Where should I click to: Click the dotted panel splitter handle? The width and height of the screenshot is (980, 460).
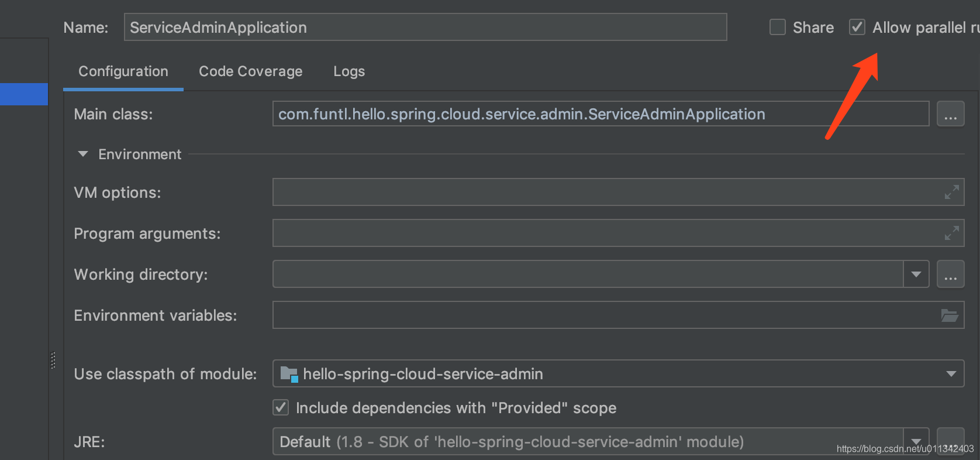coord(53,360)
